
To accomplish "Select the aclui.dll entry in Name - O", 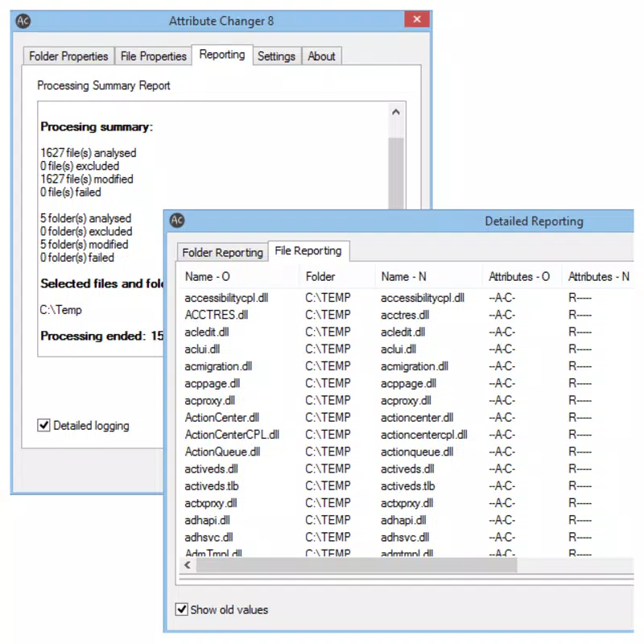I will [x=202, y=349].
